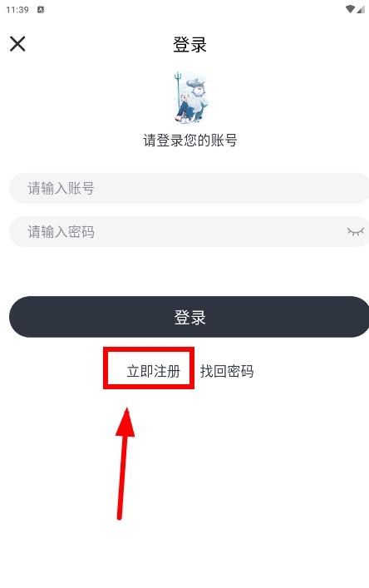Click the sitting girl in the illustration
Screen dimensions: 369x588
point(184,108)
